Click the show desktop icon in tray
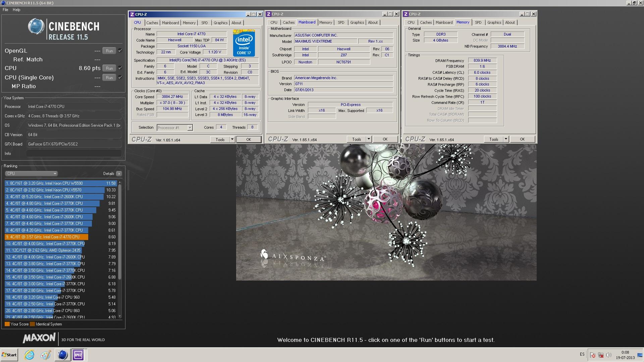Screen dimensions: 644x362 [640, 355]
